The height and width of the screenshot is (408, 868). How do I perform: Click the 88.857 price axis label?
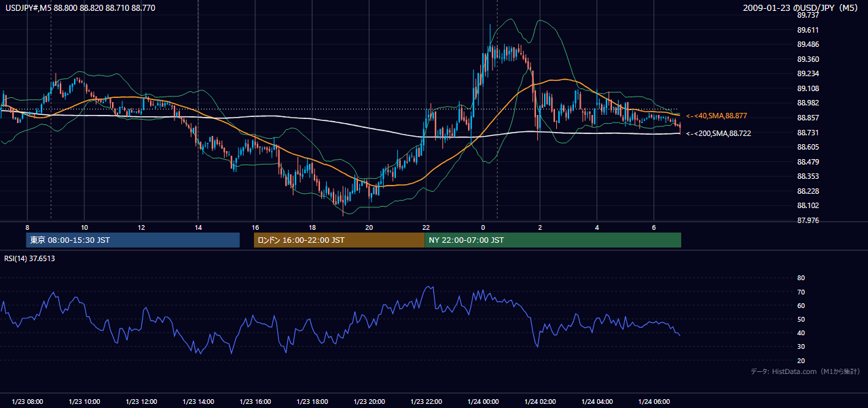(x=808, y=118)
